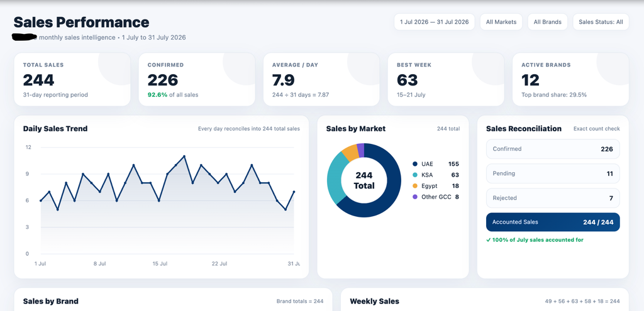Click the Sales Reconciliation heading

point(524,129)
